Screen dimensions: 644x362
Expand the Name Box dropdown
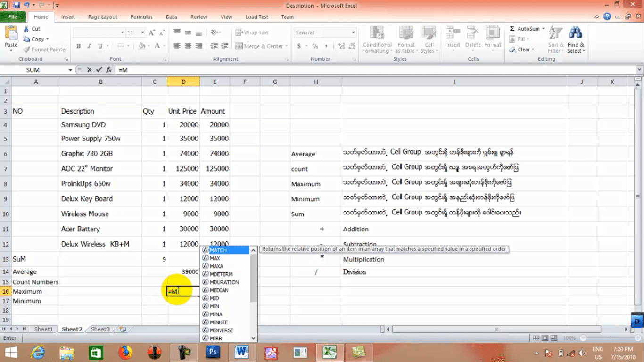[x=71, y=70]
